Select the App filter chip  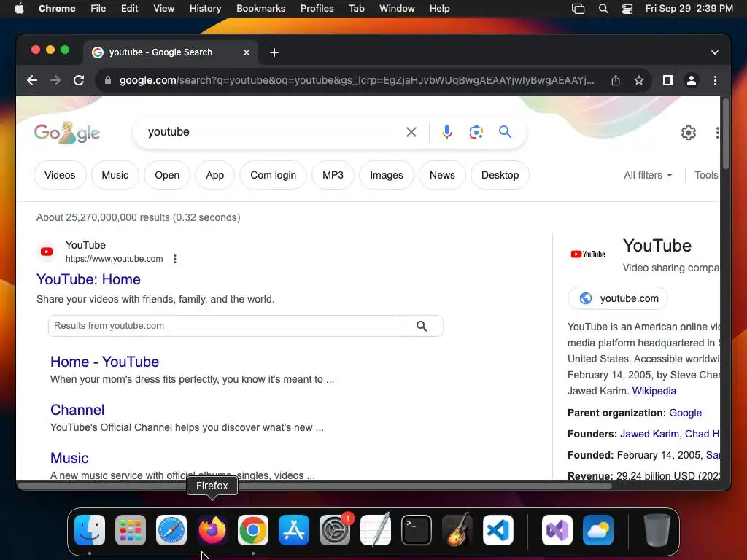pyautogui.click(x=215, y=175)
